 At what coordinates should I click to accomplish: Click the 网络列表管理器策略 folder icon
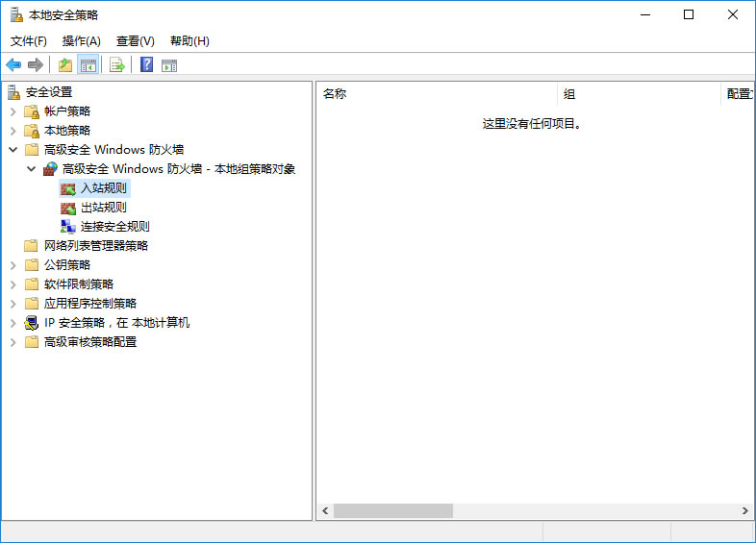click(x=31, y=246)
